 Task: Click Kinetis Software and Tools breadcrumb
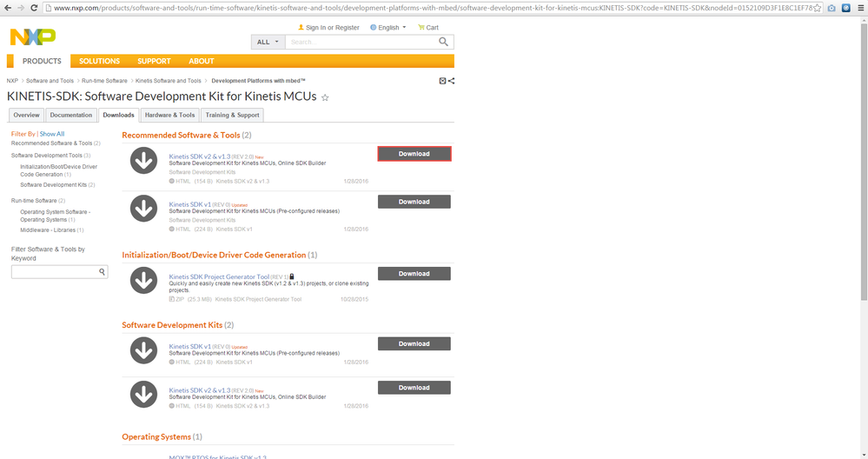[169, 81]
